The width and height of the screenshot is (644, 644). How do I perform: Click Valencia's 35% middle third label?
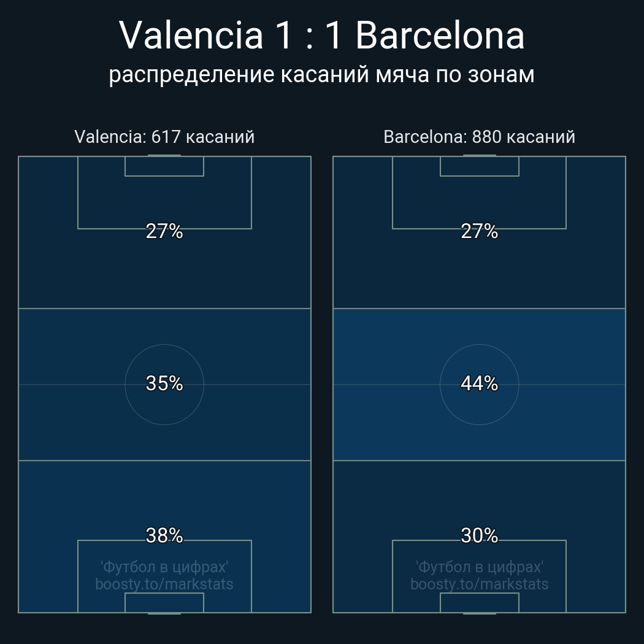click(x=164, y=383)
